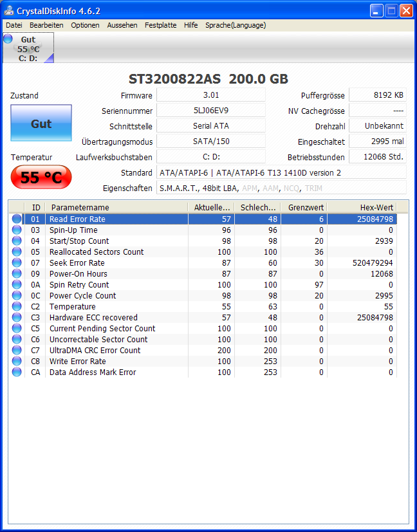The width and height of the screenshot is (417, 532).
Task: Open the Festplatte menu
Action: coord(160,25)
